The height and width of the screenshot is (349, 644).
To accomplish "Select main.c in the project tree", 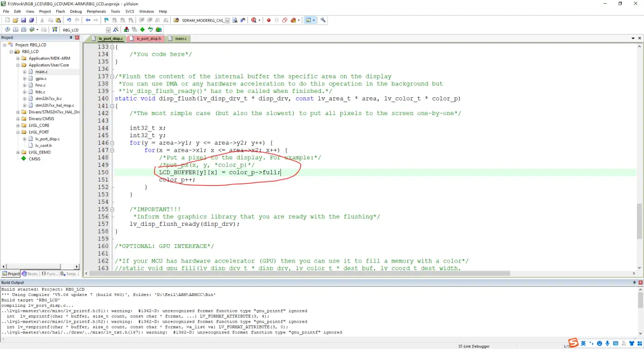I will pyautogui.click(x=41, y=72).
